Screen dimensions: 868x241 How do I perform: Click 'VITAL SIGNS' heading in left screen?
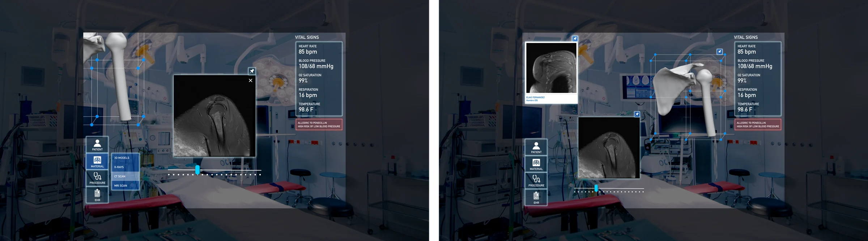tap(307, 37)
